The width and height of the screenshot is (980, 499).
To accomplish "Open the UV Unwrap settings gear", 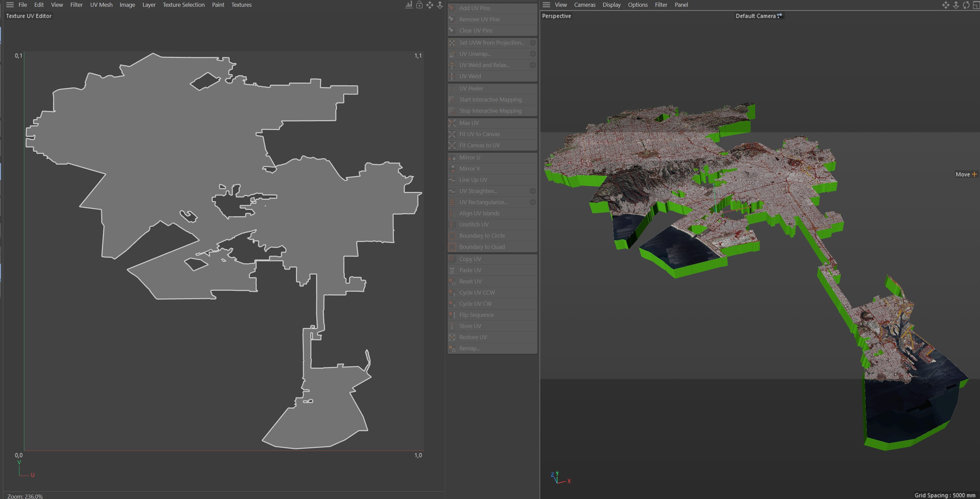I will [x=533, y=54].
